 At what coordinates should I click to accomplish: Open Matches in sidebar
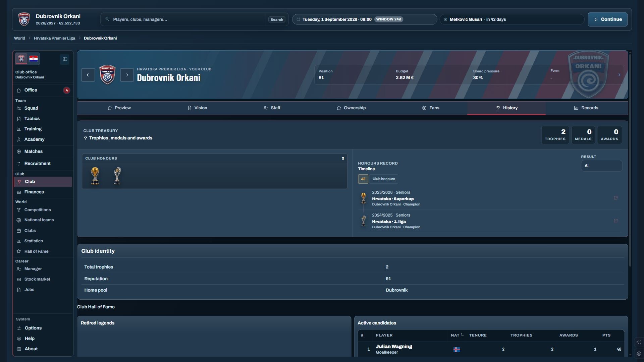43,152
